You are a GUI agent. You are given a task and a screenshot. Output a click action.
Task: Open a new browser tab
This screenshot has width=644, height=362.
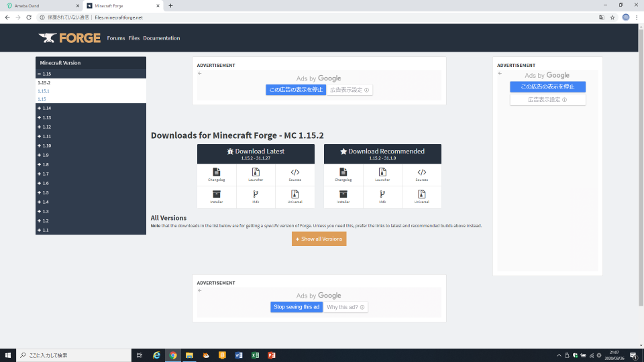[x=170, y=6]
